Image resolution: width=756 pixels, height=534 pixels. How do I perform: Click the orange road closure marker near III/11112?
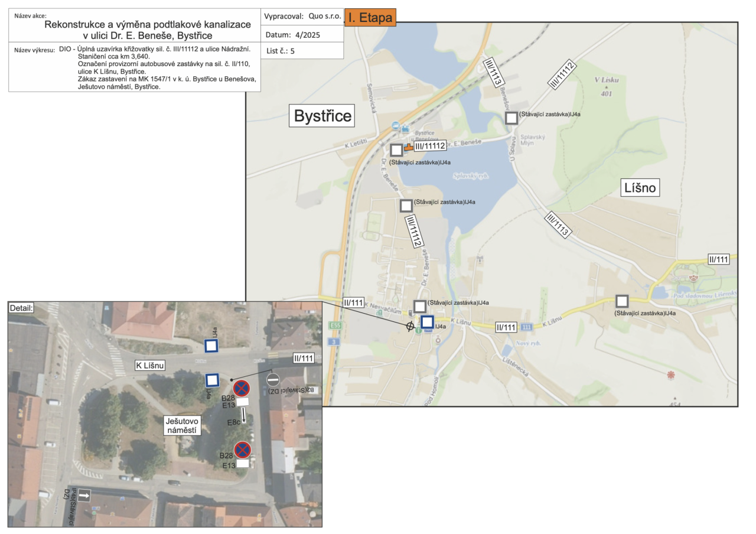(x=408, y=148)
